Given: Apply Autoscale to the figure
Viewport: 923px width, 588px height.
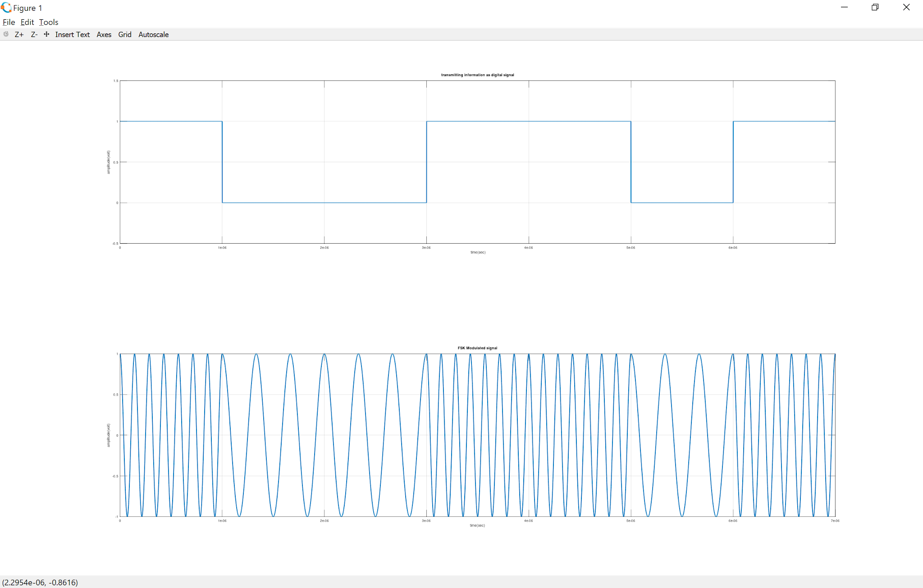Looking at the screenshot, I should (x=153, y=34).
